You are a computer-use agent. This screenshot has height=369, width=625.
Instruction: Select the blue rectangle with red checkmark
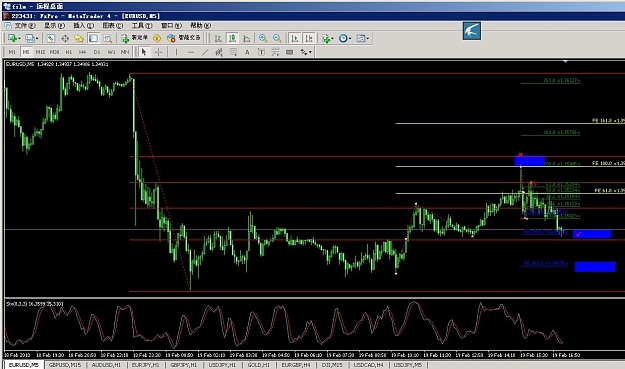click(x=592, y=234)
